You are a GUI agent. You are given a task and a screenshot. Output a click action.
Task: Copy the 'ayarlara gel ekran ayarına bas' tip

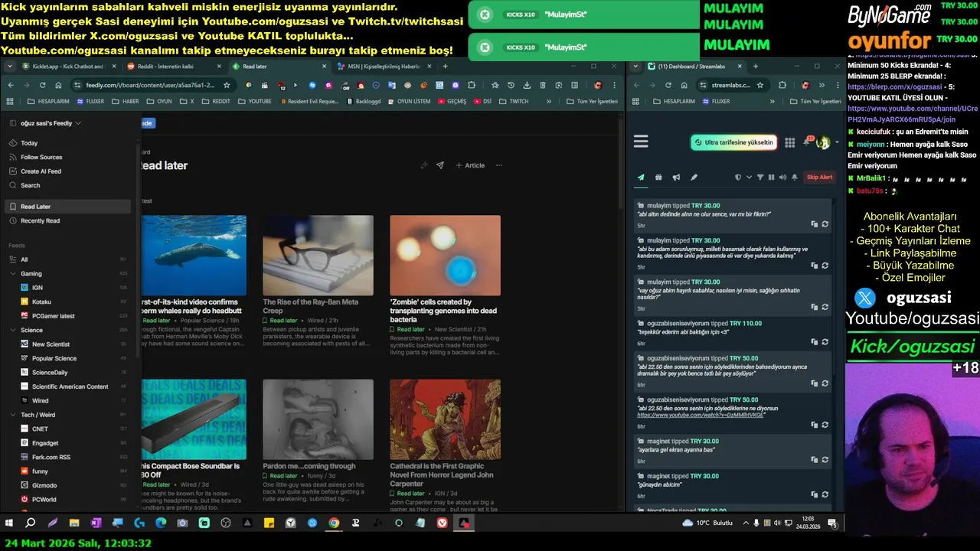(x=815, y=460)
